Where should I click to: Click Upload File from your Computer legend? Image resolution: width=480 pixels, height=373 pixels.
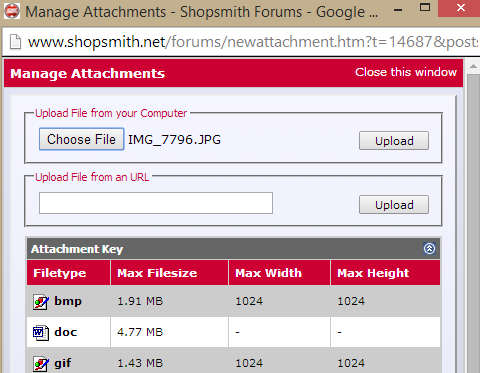(x=111, y=113)
